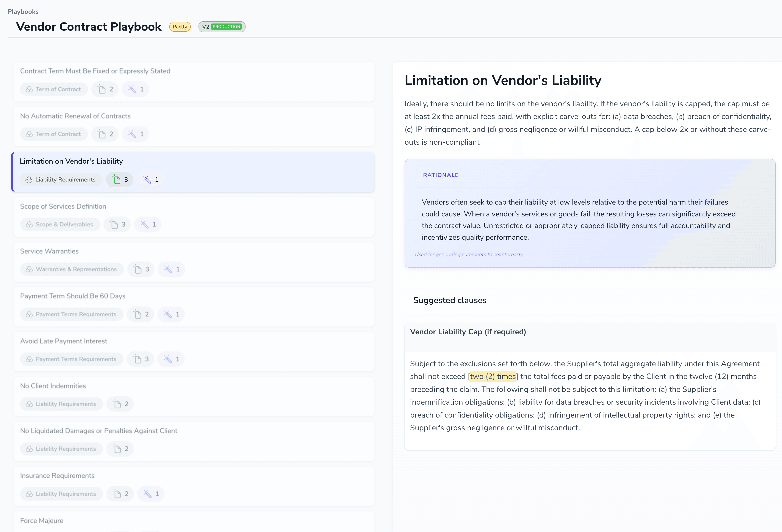Click the document icon on No Liquidated Damages card

120,449
